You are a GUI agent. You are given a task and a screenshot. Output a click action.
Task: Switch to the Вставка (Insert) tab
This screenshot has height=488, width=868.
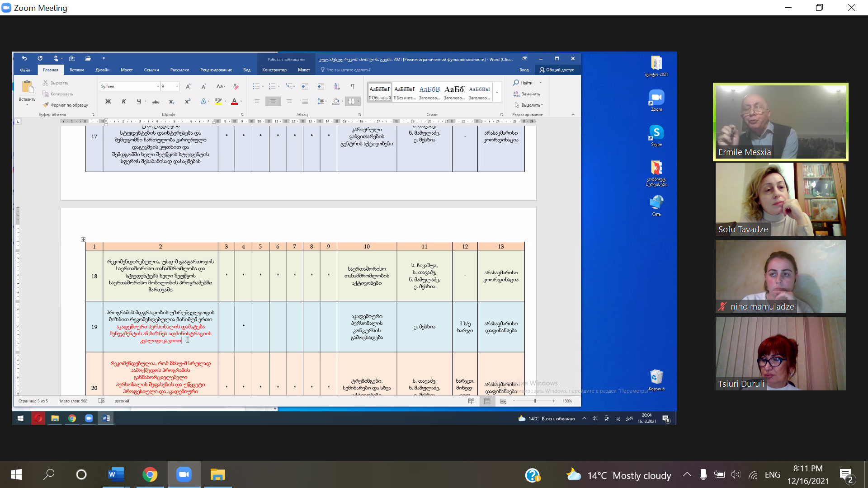point(77,70)
